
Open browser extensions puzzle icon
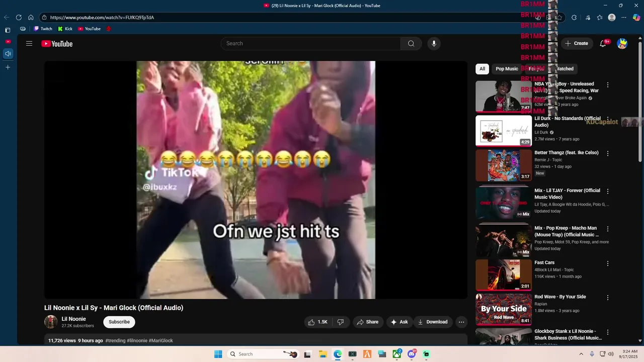[x=574, y=18]
